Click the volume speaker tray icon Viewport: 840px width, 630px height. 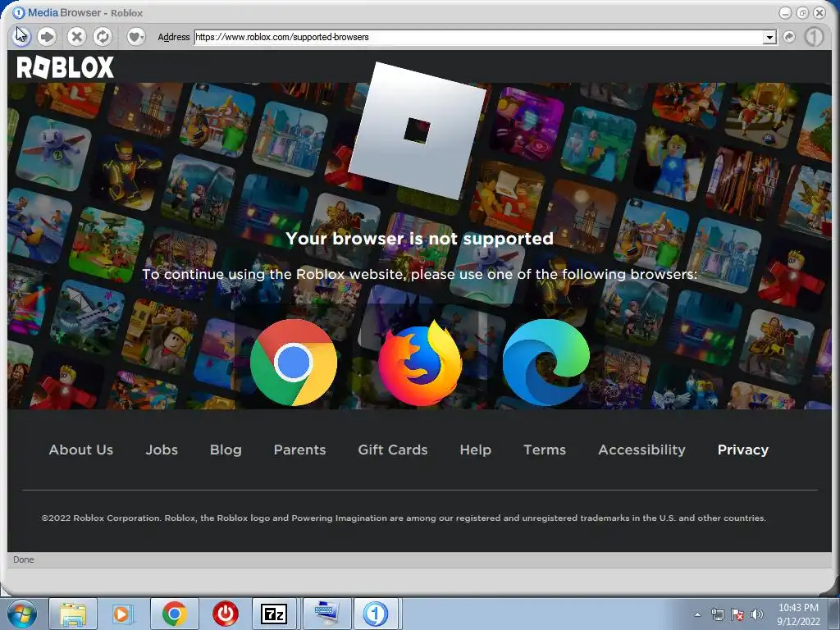[757, 615]
